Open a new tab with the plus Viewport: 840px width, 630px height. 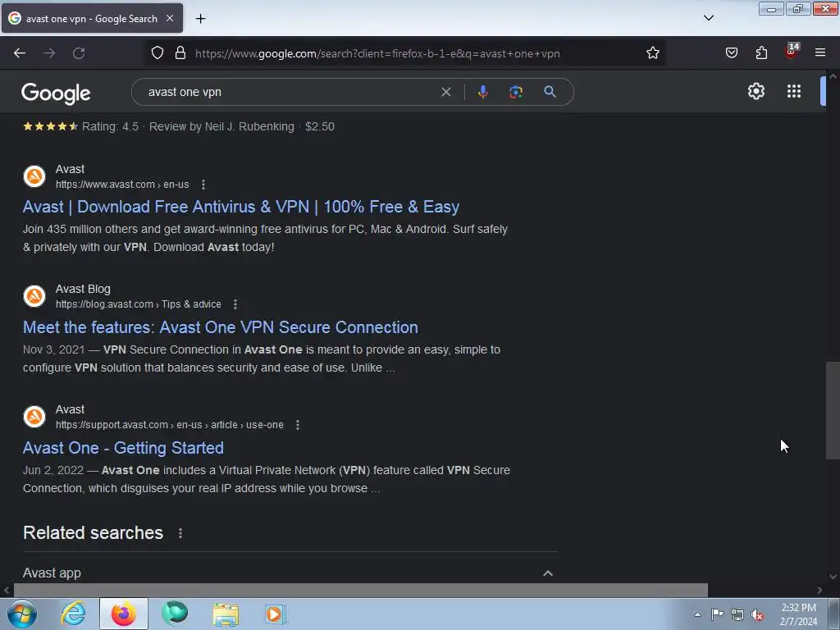click(200, 19)
